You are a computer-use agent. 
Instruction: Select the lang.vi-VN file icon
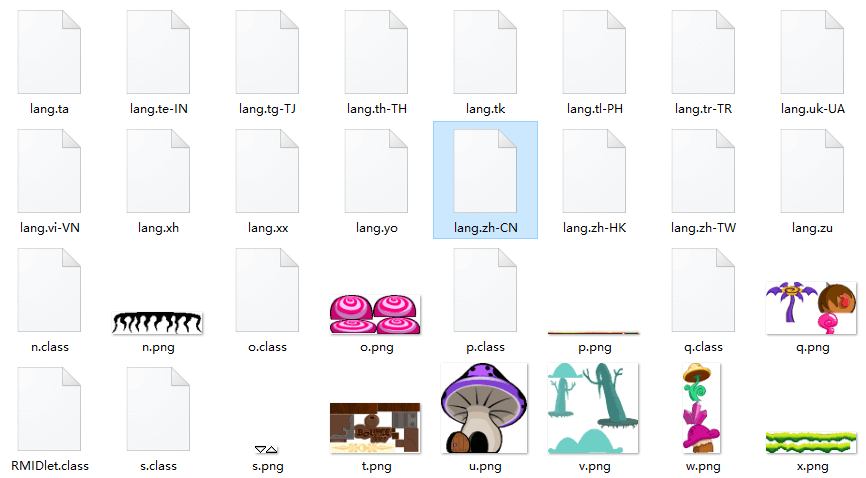[49, 171]
